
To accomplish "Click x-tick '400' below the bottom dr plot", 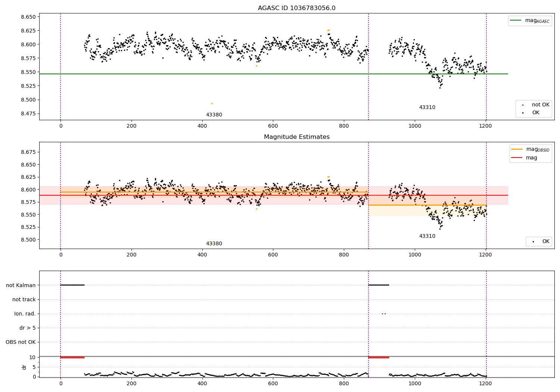I will tap(202, 383).
